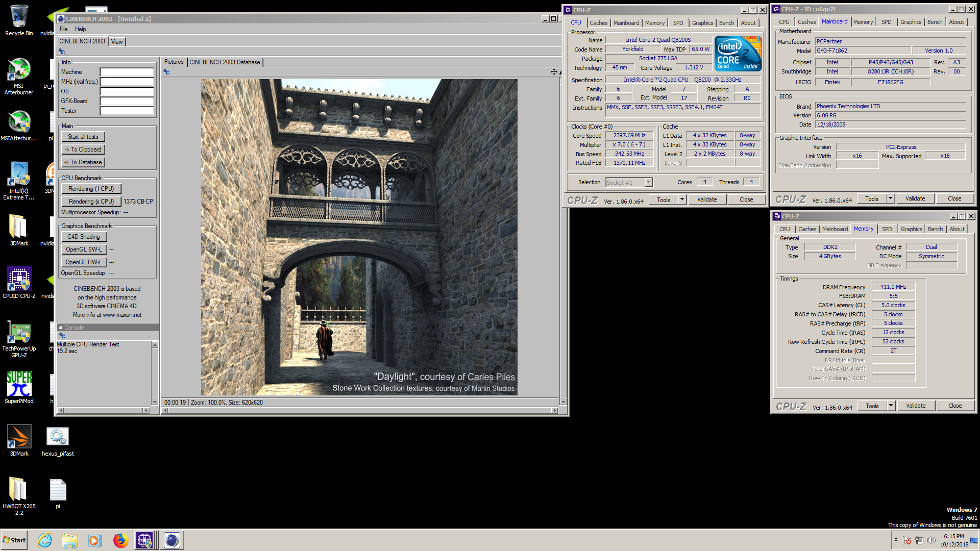Click the network tray icon
Viewport: 980px width, 551px height.
pyautogui.click(x=919, y=540)
